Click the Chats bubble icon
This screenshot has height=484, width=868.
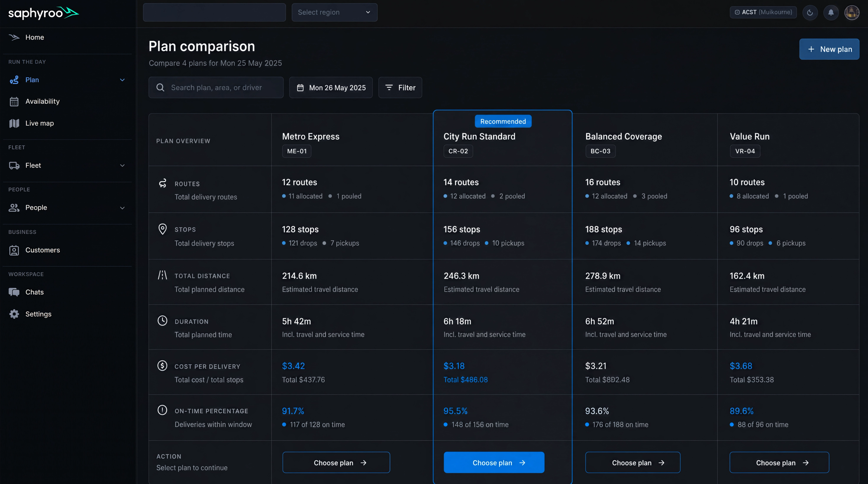pos(14,292)
